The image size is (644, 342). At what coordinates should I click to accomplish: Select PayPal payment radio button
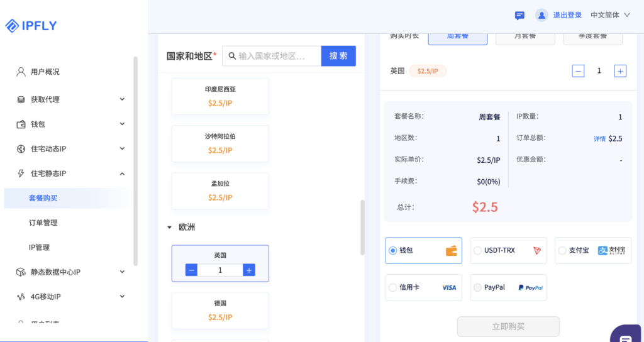pos(478,288)
